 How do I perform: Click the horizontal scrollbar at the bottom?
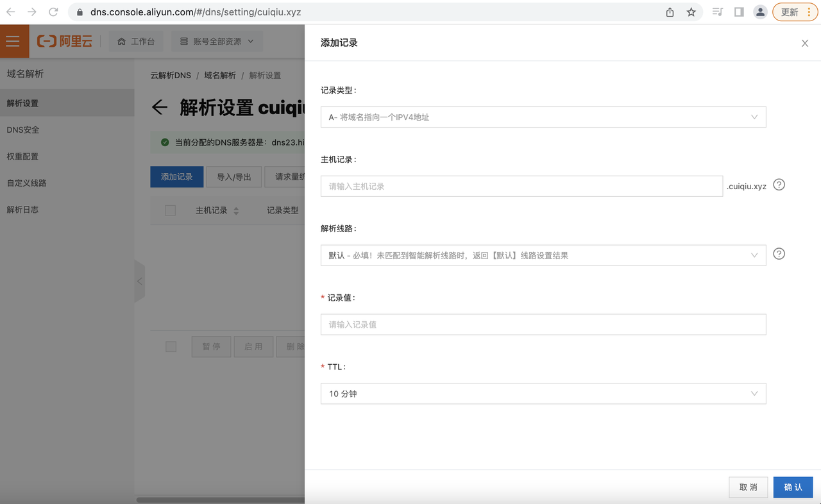point(221,500)
